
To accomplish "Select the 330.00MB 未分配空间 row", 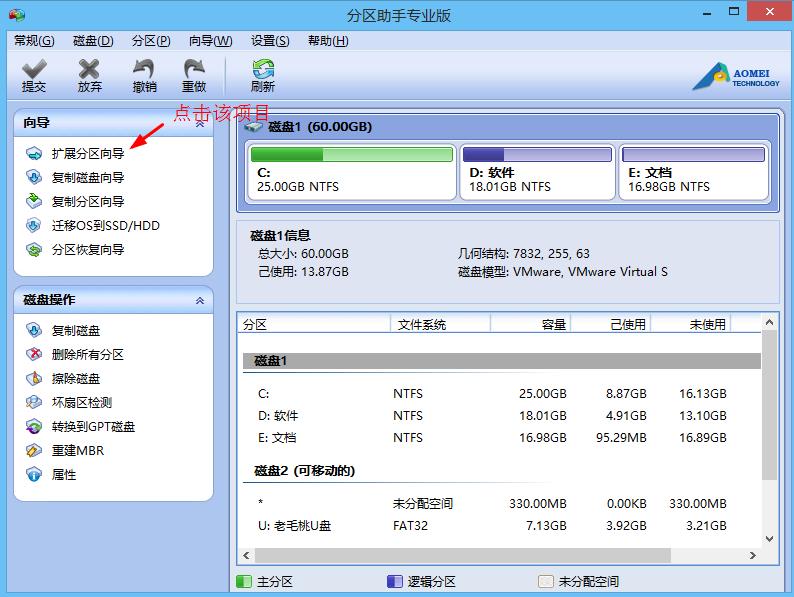I will 501,503.
